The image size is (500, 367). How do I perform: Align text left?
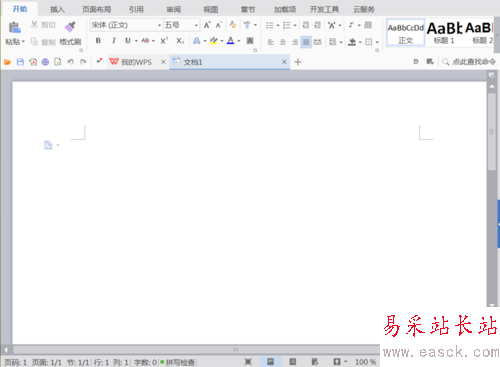tap(271, 42)
